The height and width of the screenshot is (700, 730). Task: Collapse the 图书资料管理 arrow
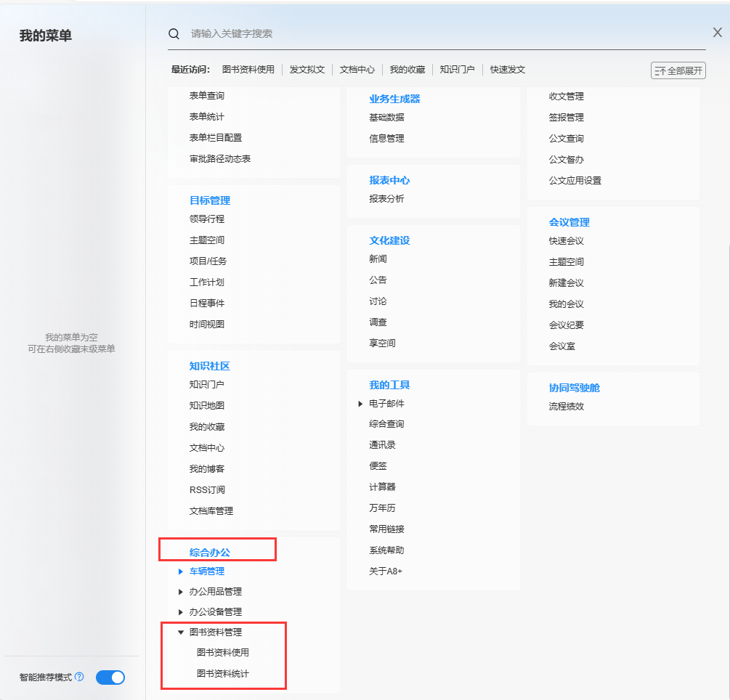(181, 632)
